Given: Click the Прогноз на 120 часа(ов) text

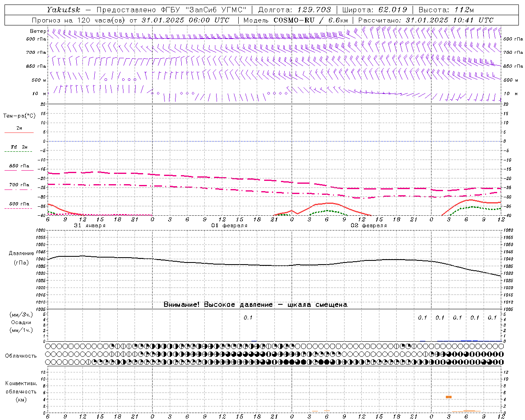Looking at the screenshot, I should coord(79,20).
